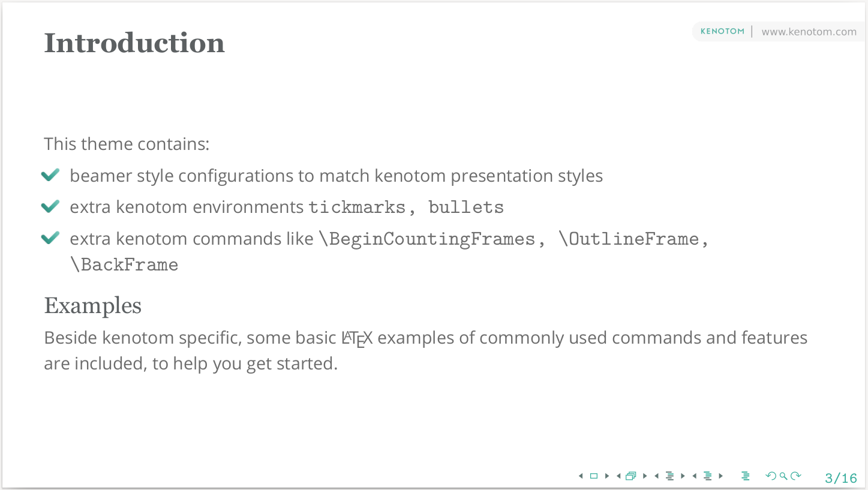This screenshot has width=868, height=490.
Task: Go to the previous frame arrow
Action: coord(618,476)
